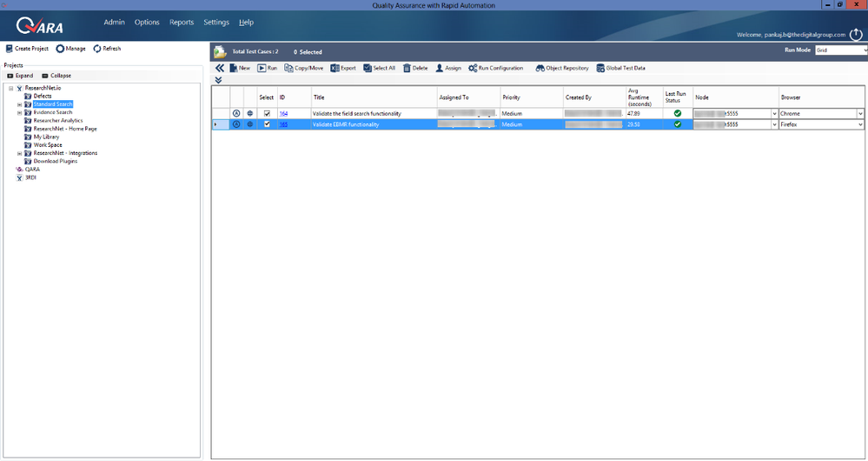The width and height of the screenshot is (868, 461).
Task: Open the Settings menu
Action: pyautogui.click(x=215, y=22)
